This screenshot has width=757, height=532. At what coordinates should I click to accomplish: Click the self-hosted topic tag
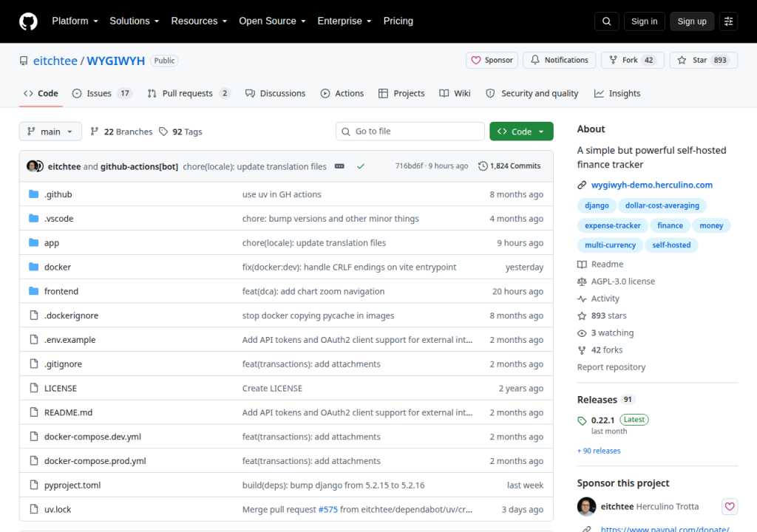pos(671,245)
